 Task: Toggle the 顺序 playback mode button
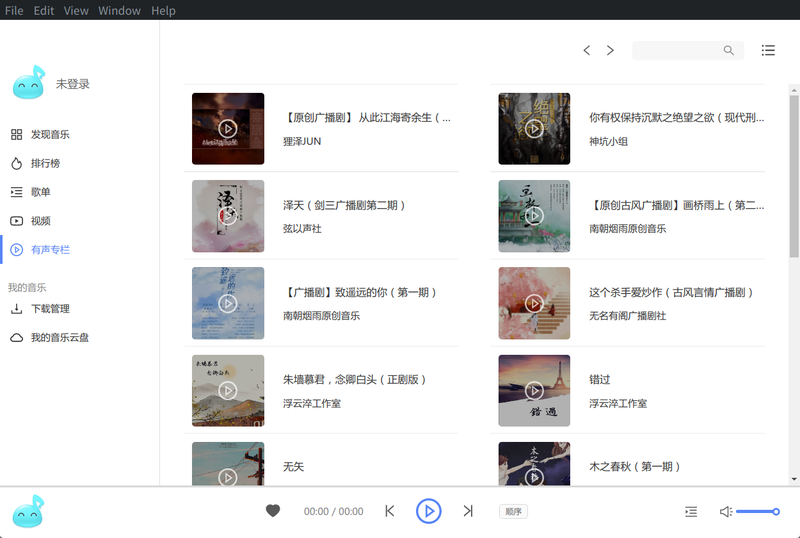(513, 511)
